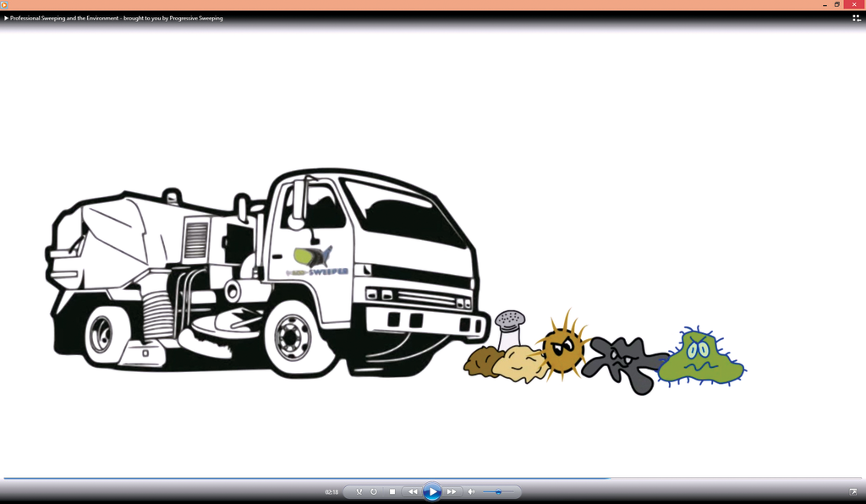Restore down the media player window
The image size is (866, 504).
(x=837, y=4)
